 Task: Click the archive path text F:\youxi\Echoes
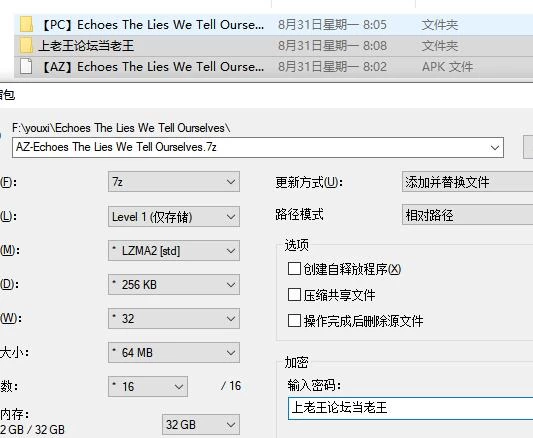121,128
